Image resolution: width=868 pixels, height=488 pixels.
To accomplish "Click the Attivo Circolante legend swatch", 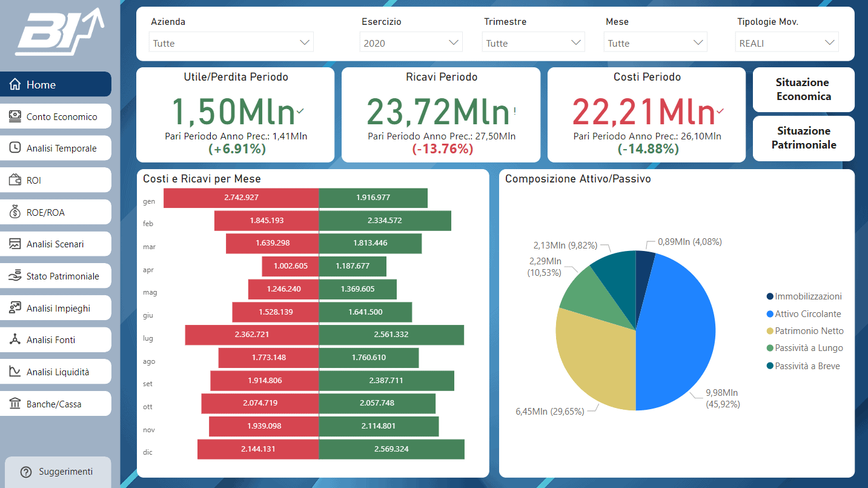I will pos(770,314).
